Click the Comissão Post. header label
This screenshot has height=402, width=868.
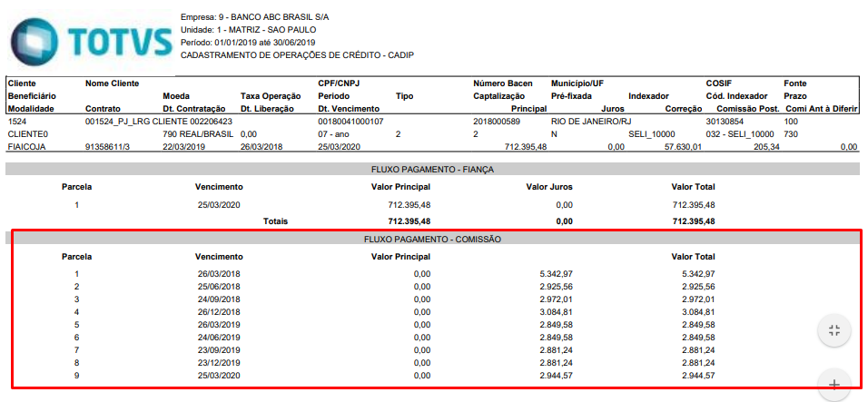click(748, 109)
